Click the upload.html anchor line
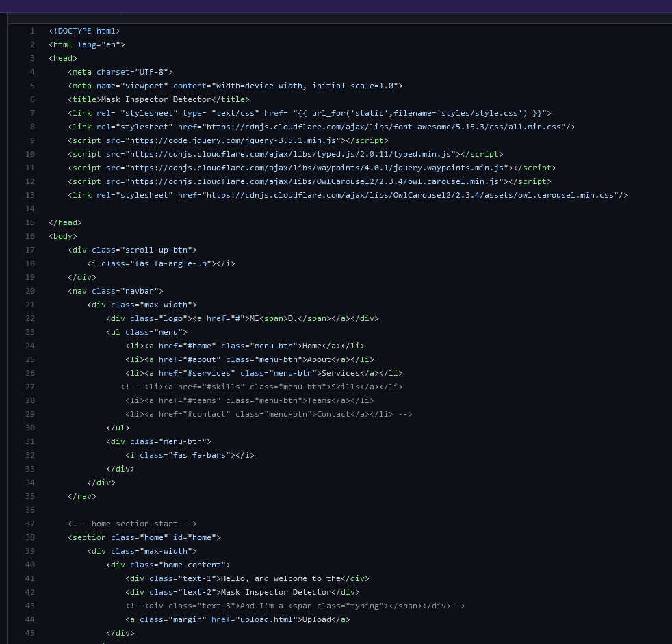Screen dimensions: 672x644 [x=238, y=621]
